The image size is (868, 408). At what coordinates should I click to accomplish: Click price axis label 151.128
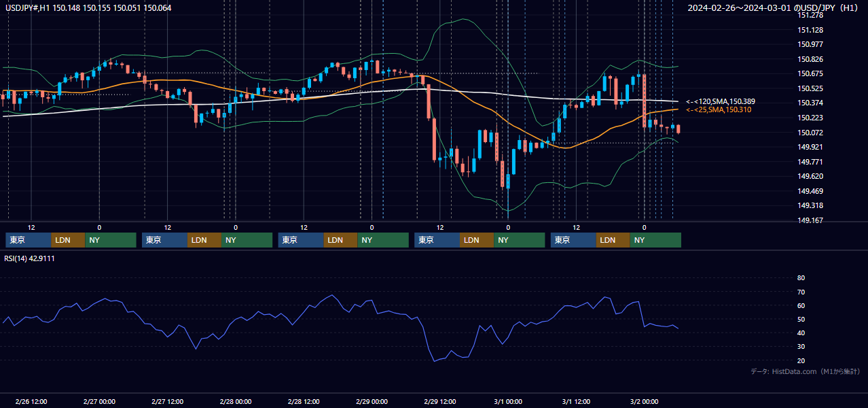click(810, 30)
